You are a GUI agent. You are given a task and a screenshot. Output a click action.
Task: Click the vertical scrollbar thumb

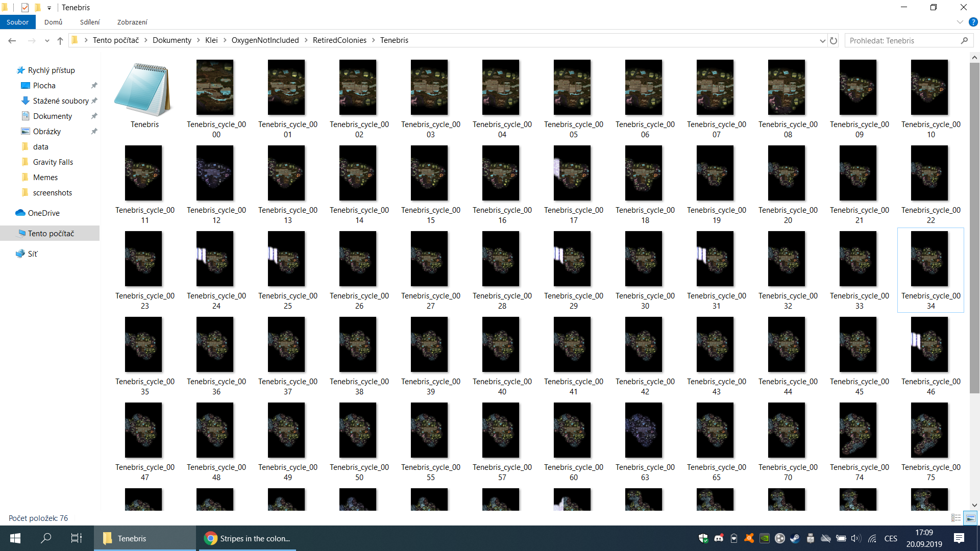click(974, 227)
